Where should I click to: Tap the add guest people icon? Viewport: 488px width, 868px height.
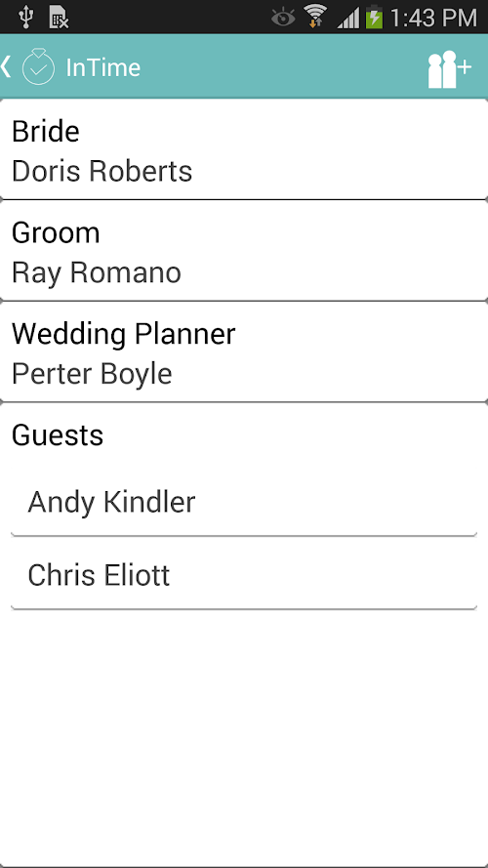pos(449,69)
